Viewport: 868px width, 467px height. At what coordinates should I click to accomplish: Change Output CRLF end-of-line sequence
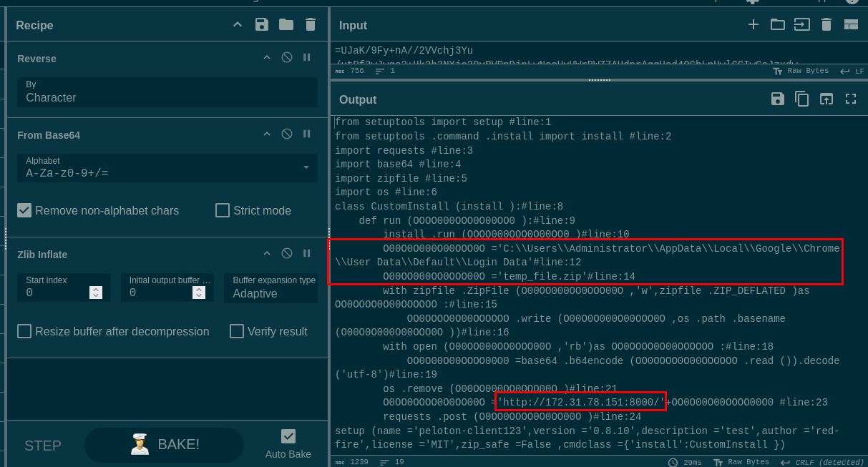pos(823,462)
